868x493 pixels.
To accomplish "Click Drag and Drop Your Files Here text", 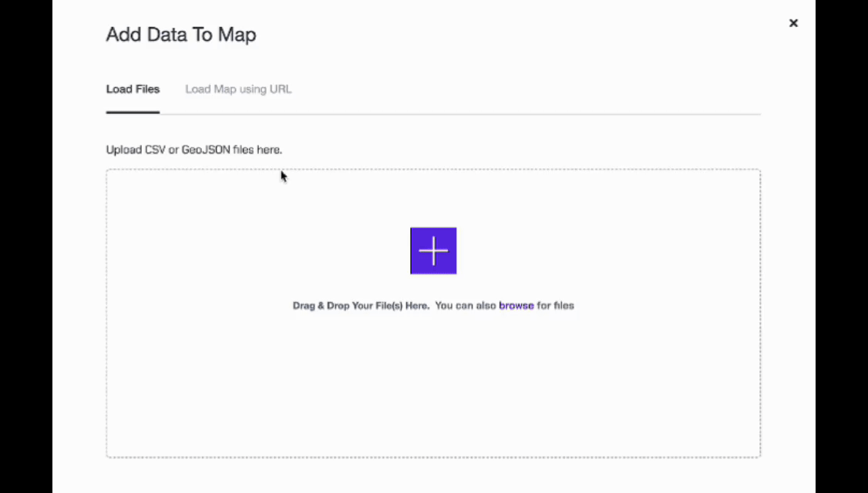I will tap(361, 305).
